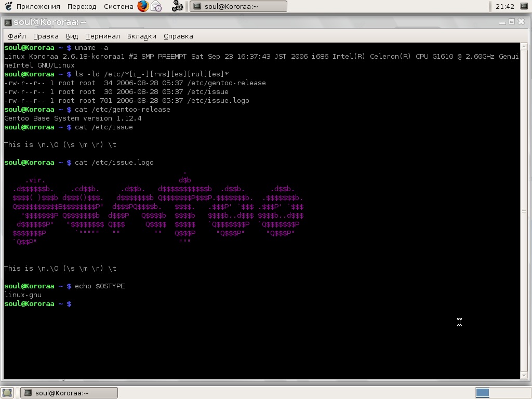Click the terminal vertical scrollbar thumb
This screenshot has width=532, height=399.
[x=524, y=211]
